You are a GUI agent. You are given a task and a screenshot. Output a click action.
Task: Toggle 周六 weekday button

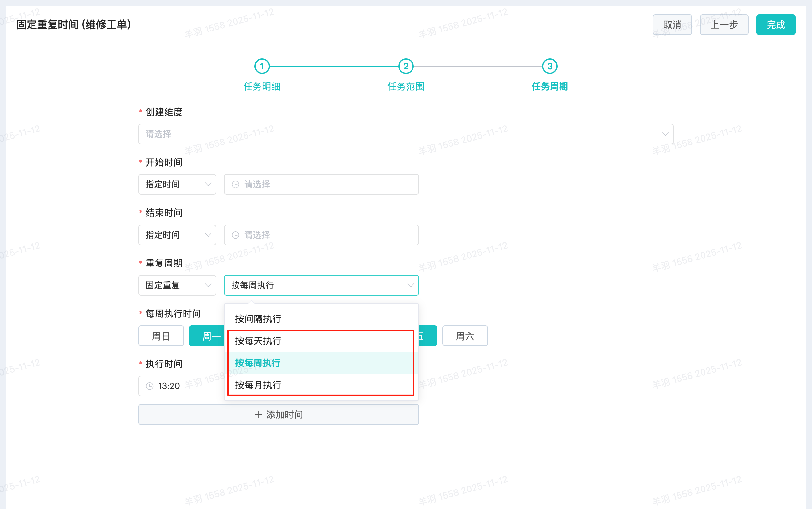465,336
